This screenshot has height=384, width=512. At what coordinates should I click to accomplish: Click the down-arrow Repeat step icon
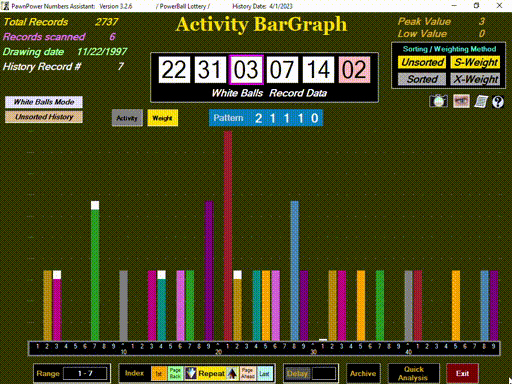click(190, 373)
